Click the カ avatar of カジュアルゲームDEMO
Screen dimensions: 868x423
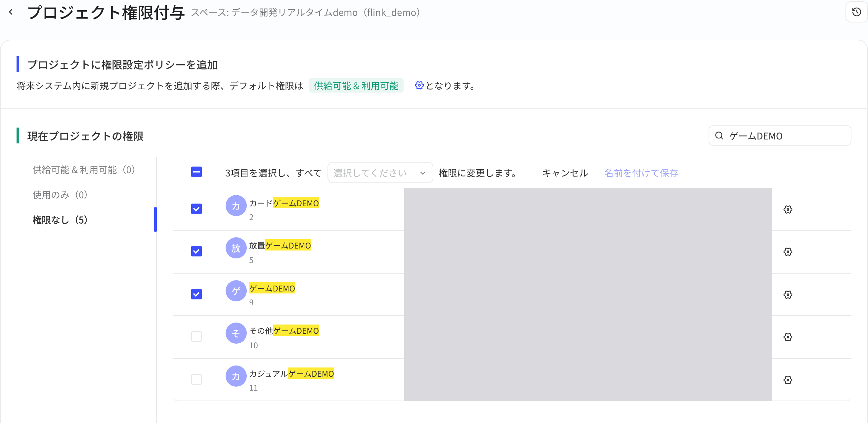(x=236, y=376)
